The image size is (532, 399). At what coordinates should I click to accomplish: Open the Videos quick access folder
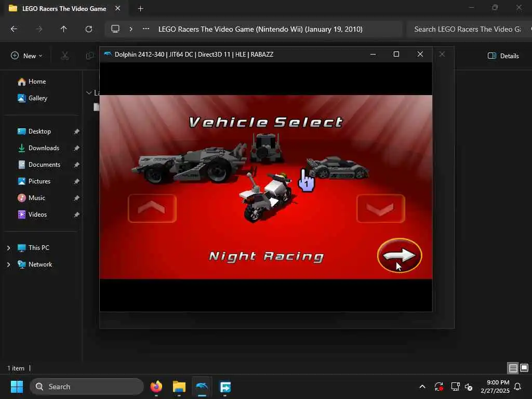(x=32, y=215)
